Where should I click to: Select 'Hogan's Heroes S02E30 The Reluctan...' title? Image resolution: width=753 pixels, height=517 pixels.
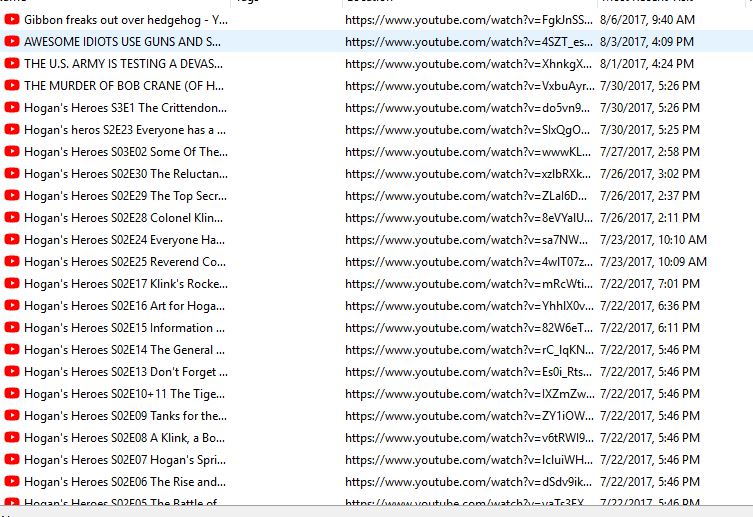point(126,174)
